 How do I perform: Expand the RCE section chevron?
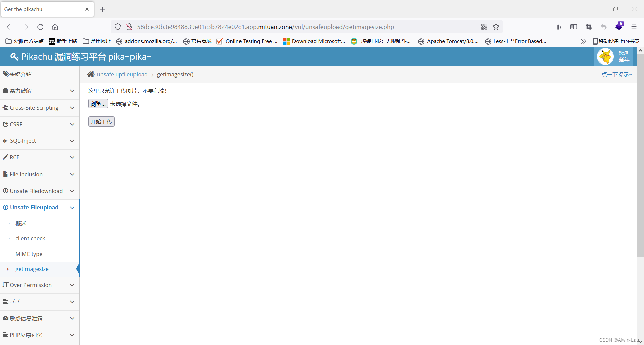pos(72,157)
